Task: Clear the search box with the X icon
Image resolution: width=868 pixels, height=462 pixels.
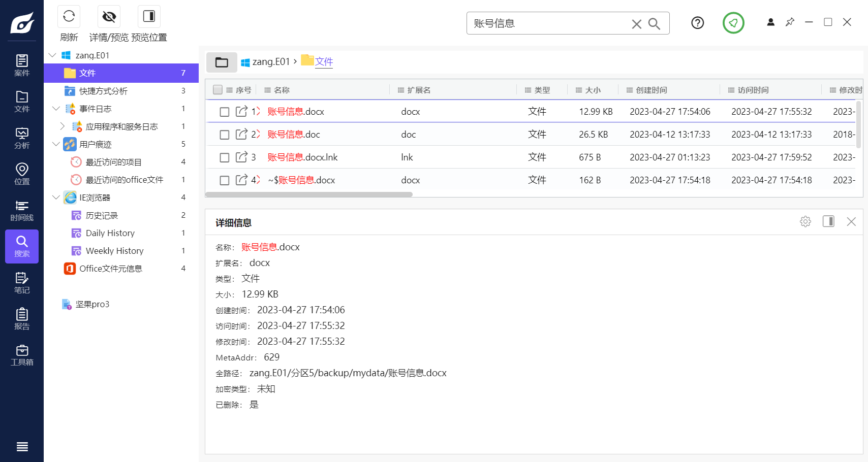Action: 636,24
